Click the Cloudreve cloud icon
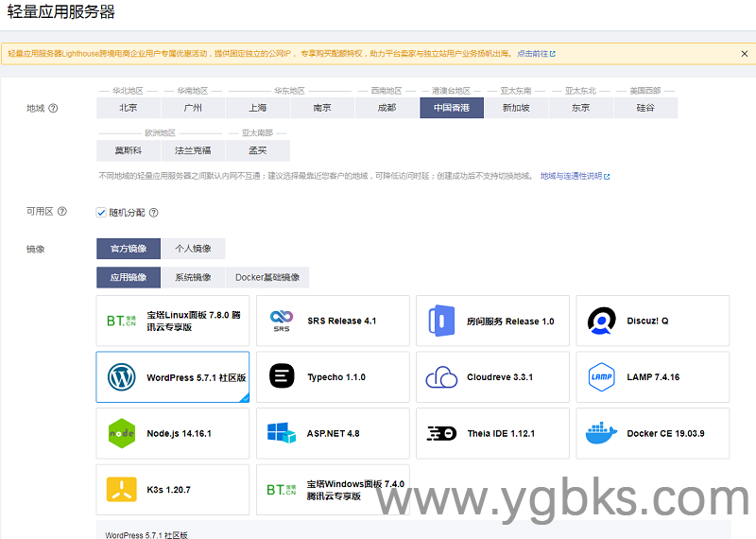Image resolution: width=756 pixels, height=539 pixels. coord(441,377)
